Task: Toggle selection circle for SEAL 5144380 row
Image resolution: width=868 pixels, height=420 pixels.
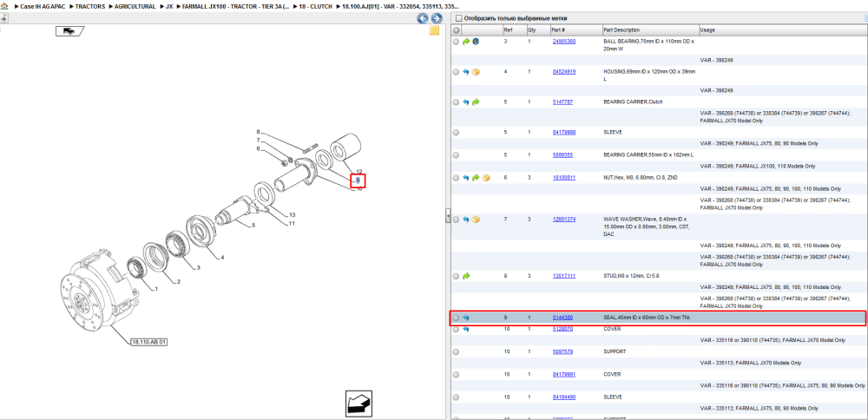Action: point(457,318)
